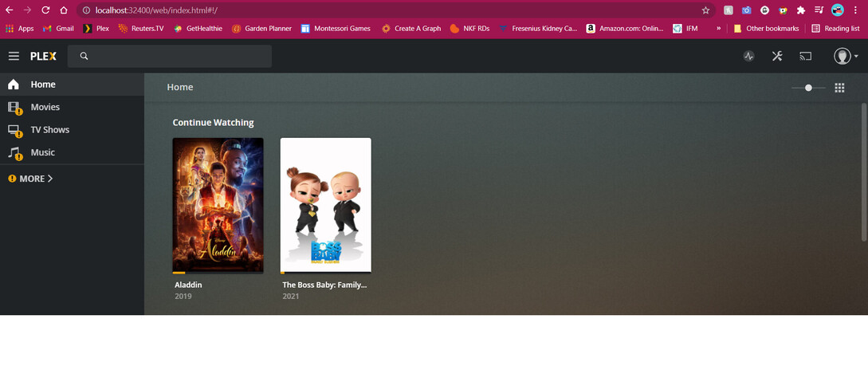Open Movies library in the sidebar
This screenshot has width=868, height=366.
[x=72, y=107]
